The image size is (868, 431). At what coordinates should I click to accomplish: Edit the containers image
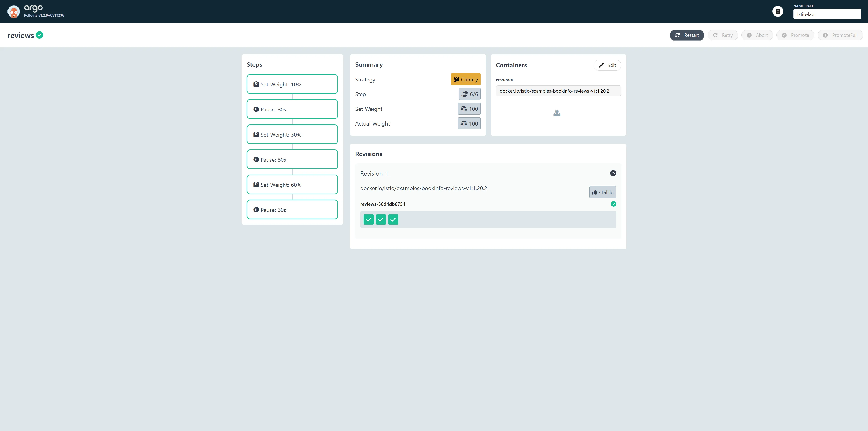pos(607,65)
